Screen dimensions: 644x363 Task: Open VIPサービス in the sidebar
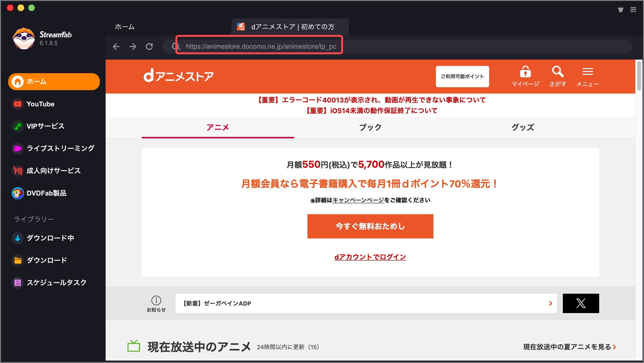click(x=38, y=126)
